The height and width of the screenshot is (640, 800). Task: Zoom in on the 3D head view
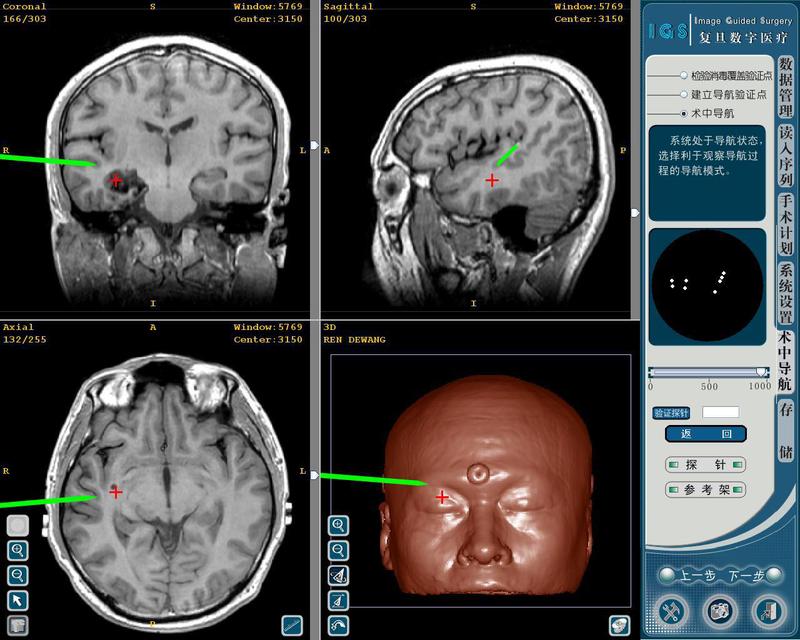(x=339, y=525)
